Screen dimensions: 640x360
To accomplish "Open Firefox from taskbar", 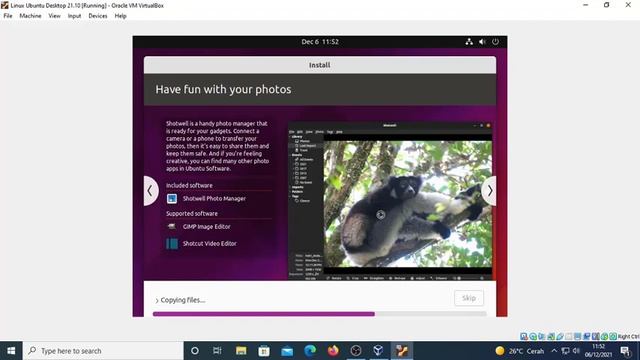I will click(x=333, y=351).
